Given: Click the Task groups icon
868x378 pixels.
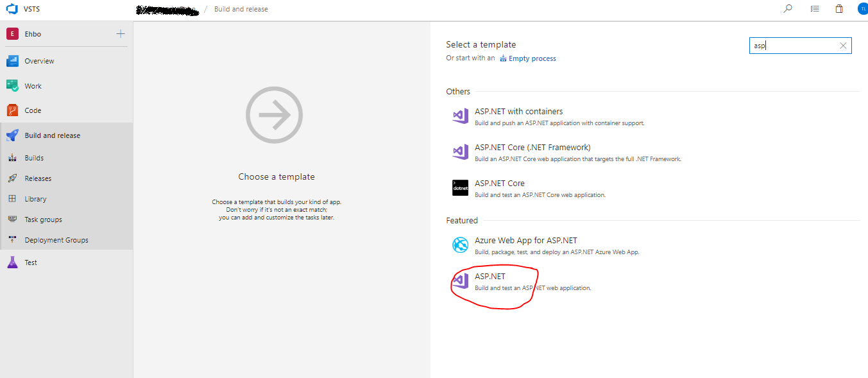Looking at the screenshot, I should [x=12, y=219].
